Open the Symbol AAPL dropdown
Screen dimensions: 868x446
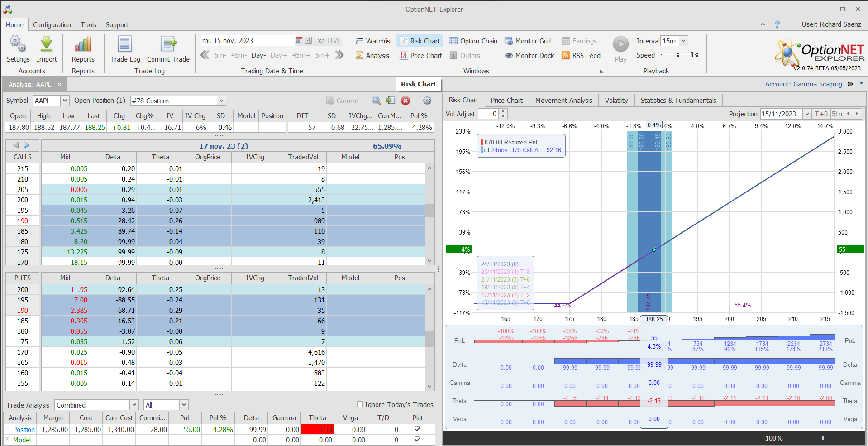tap(65, 101)
